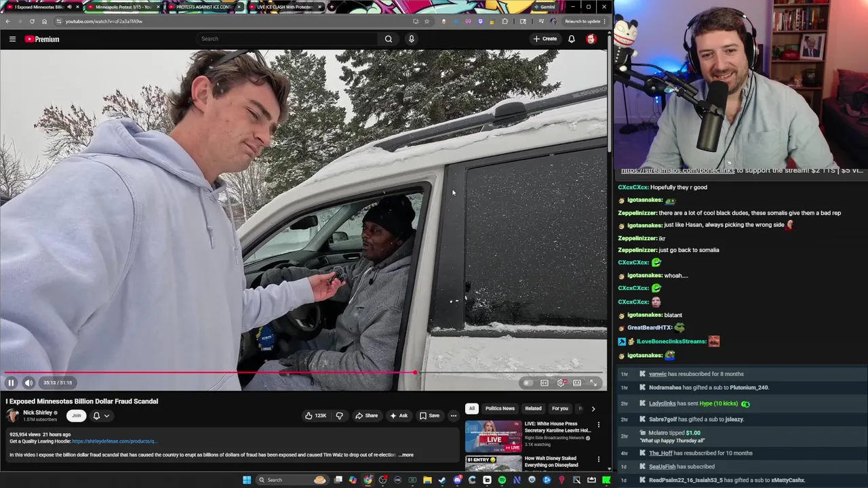This screenshot has height=488, width=868.
Task: Open How Walt Disney Staked video title
Action: tap(551, 462)
